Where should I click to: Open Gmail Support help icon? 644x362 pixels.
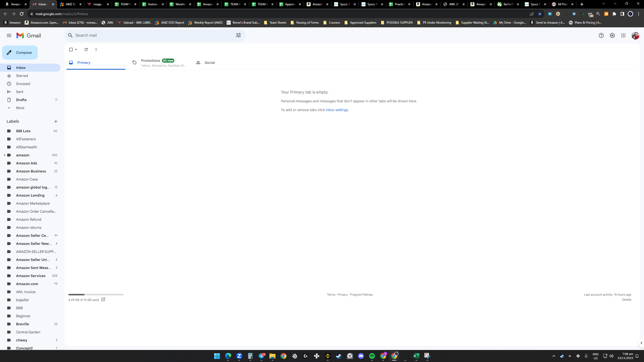coord(601,35)
